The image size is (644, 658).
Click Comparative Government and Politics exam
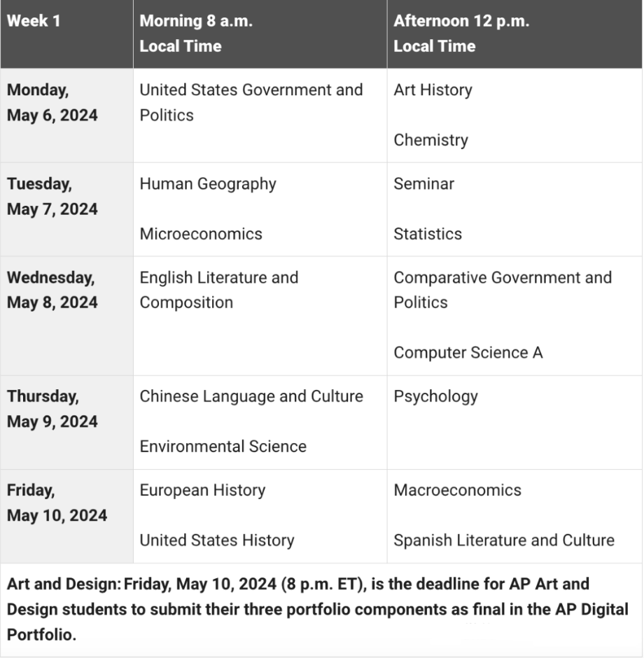tap(503, 290)
